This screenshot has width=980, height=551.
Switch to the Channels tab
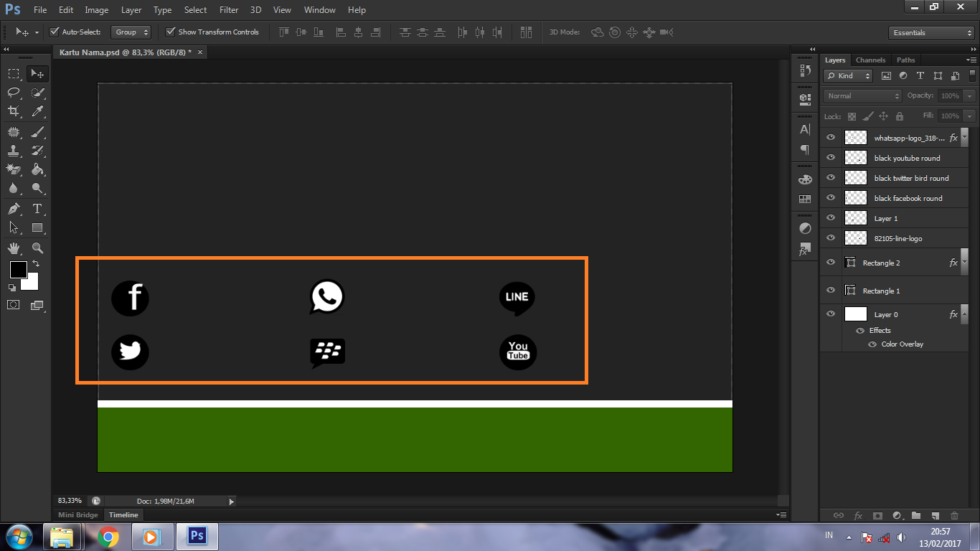tap(871, 60)
